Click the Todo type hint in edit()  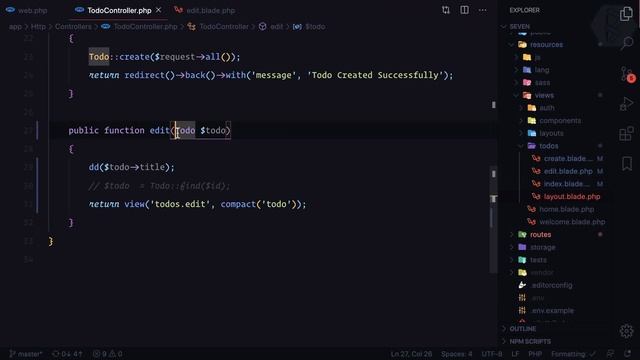coord(185,131)
